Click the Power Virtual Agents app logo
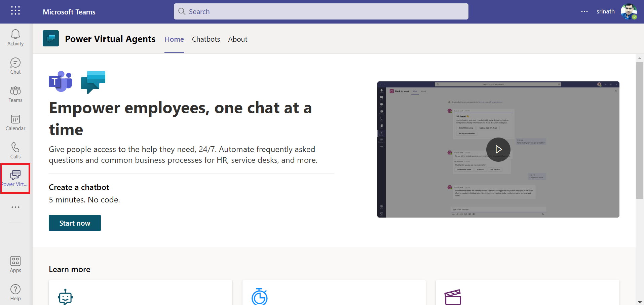 [51, 38]
